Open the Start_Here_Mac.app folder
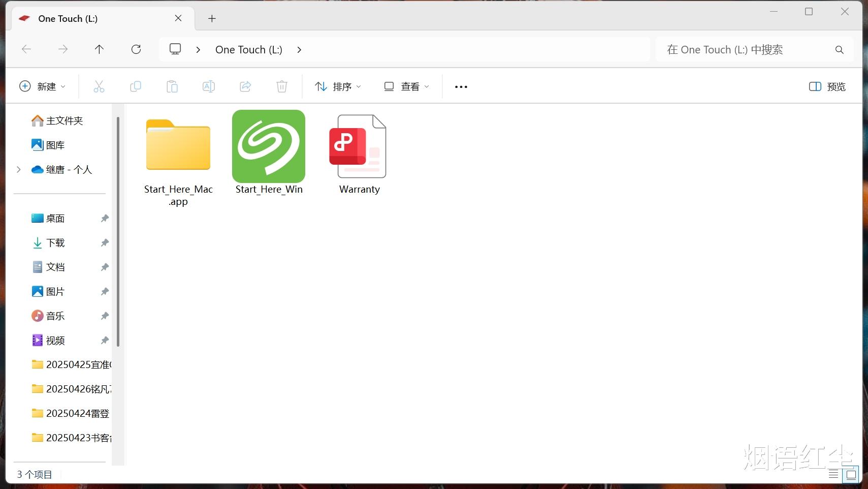 point(178,159)
